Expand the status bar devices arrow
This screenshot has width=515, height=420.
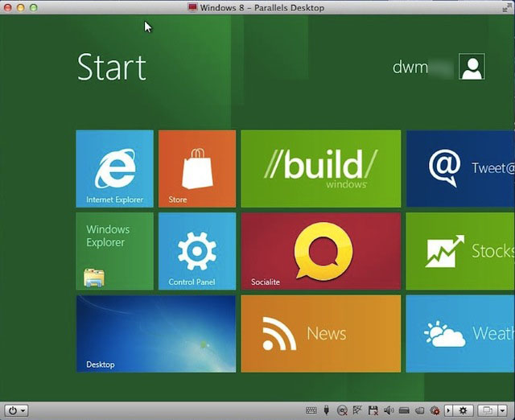pos(448,410)
